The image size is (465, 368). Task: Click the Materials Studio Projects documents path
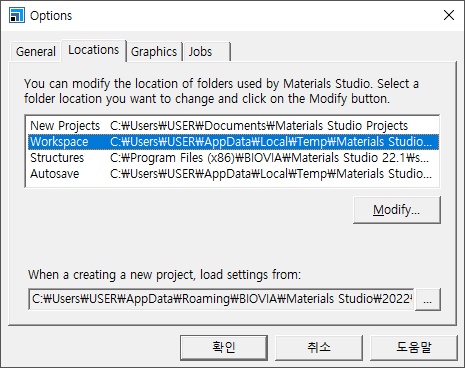(259, 126)
